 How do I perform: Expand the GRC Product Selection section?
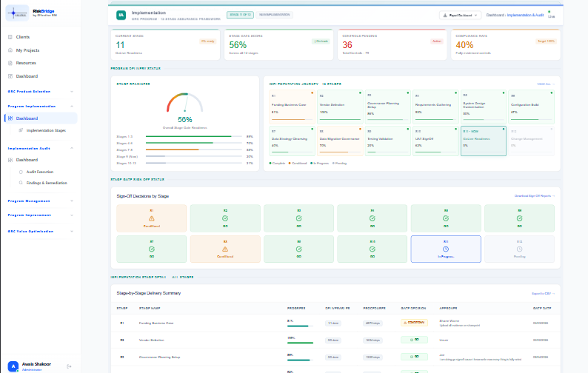click(x=41, y=92)
